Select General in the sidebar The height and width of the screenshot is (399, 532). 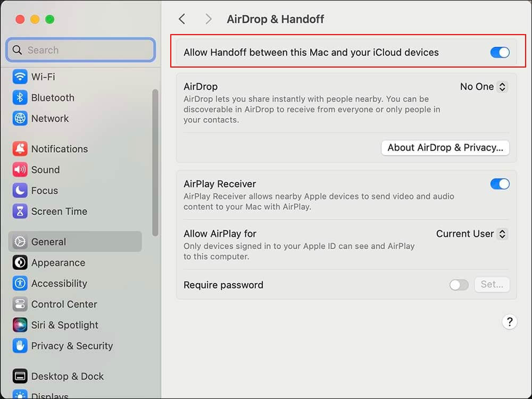pyautogui.click(x=49, y=241)
